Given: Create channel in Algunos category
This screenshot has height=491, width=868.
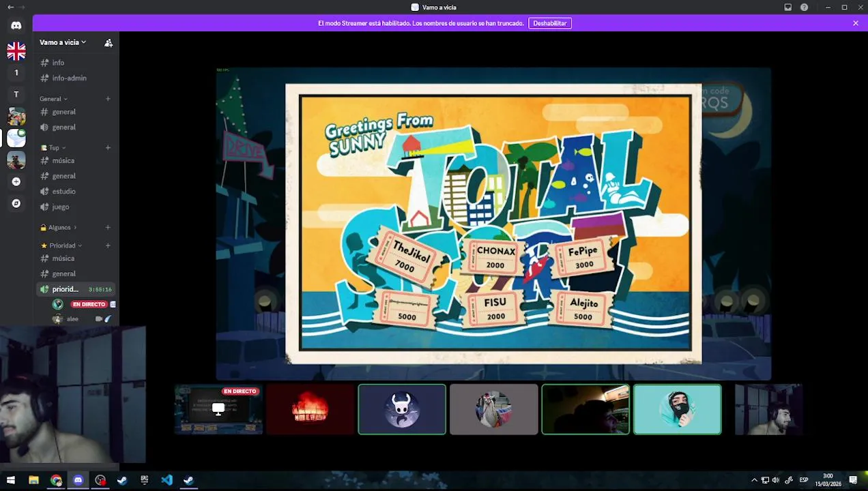Looking at the screenshot, I should (108, 227).
